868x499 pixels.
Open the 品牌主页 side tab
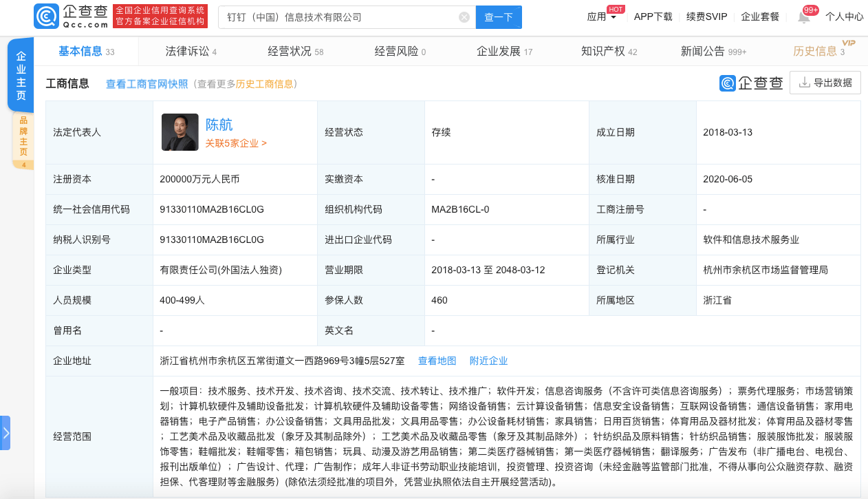pos(23,140)
